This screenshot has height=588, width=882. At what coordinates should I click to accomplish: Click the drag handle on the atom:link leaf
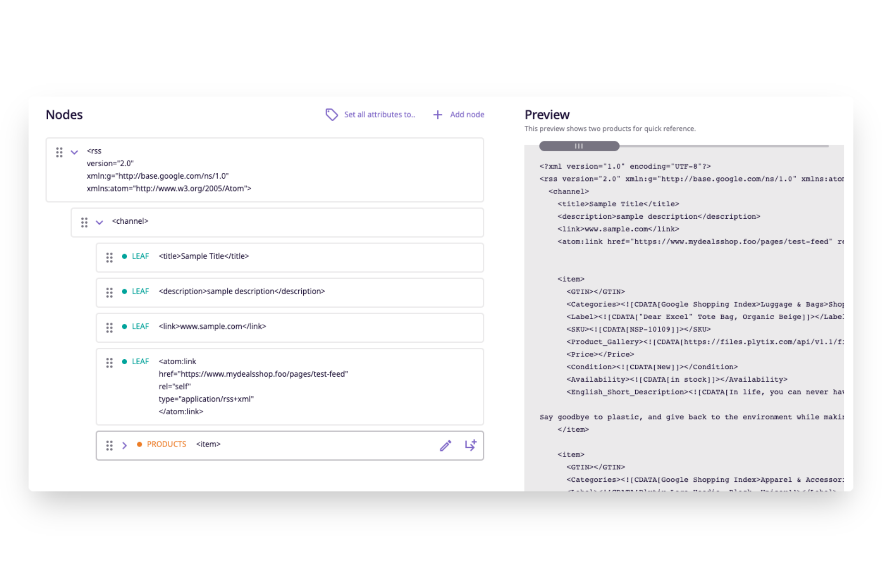click(109, 362)
